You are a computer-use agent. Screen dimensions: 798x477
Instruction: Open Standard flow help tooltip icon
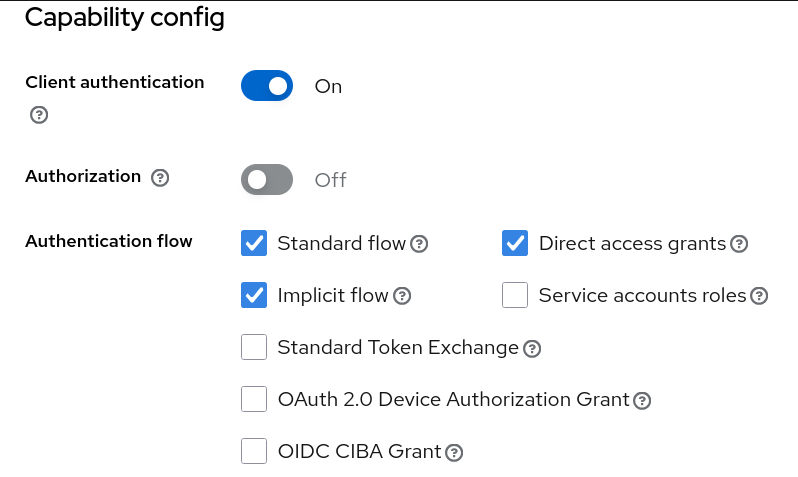(x=420, y=244)
